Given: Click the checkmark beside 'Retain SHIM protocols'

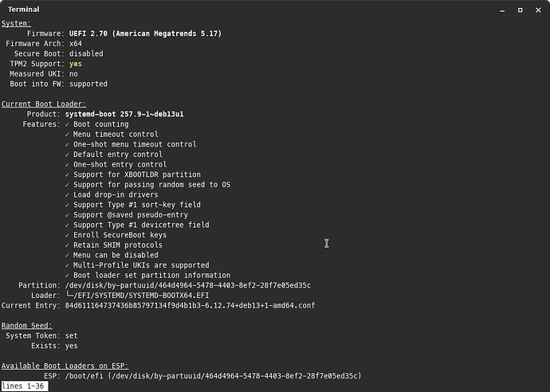Looking at the screenshot, I should (68, 245).
